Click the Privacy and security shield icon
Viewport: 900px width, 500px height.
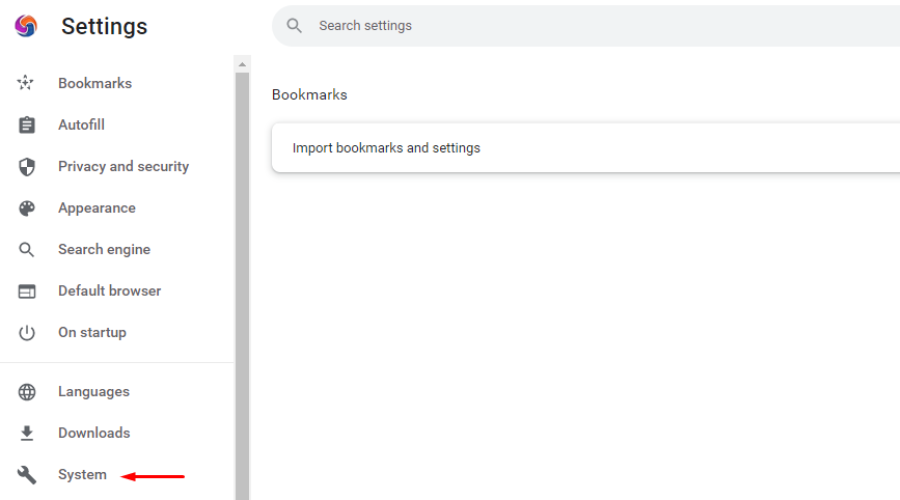point(27,167)
